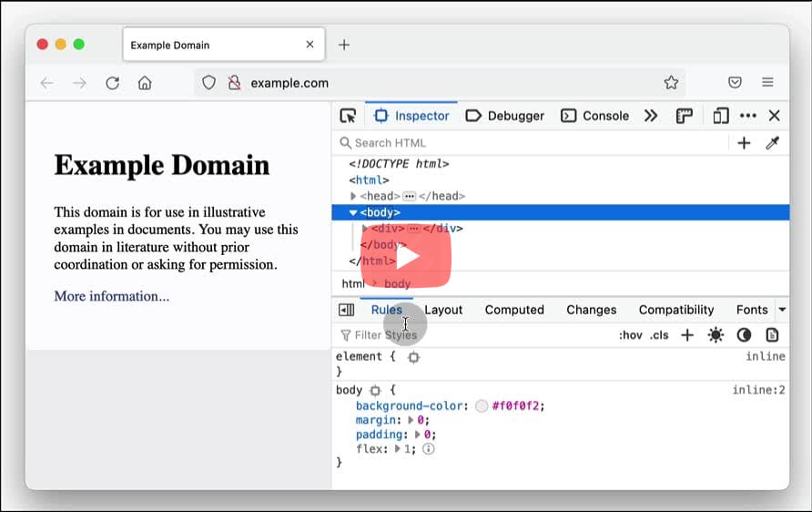Viewport: 812px width, 512px height.
Task: Collapse the body element node
Action: [353, 212]
